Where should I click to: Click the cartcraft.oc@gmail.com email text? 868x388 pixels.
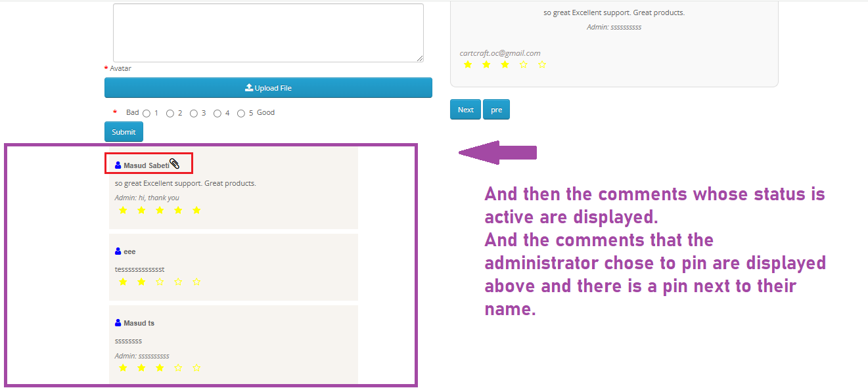coord(500,53)
